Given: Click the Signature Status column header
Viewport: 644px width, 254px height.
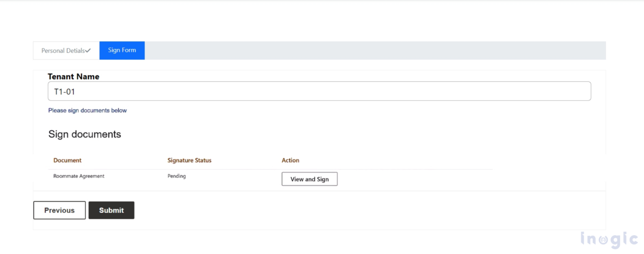Looking at the screenshot, I should pos(189,160).
